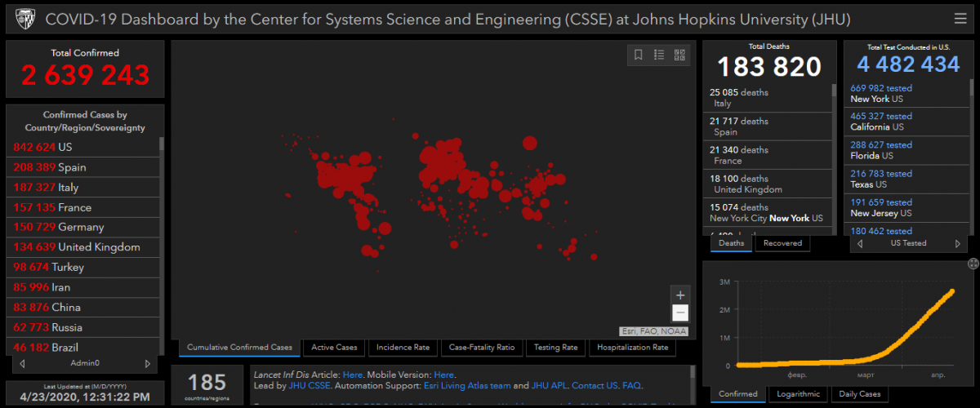Open the map bookmarks icon
The height and width of the screenshot is (408, 980).
click(x=639, y=55)
